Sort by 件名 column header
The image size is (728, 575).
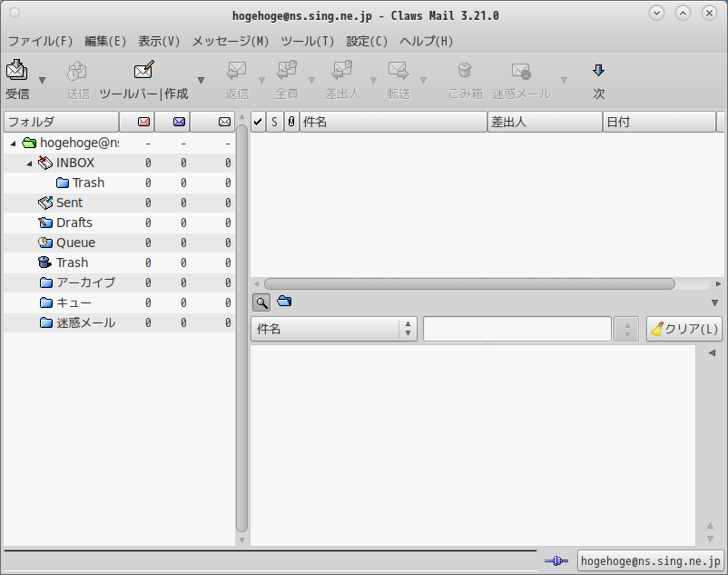(393, 122)
